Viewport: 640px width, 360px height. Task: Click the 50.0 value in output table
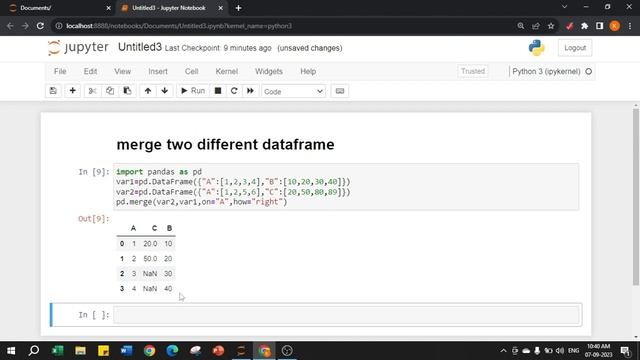click(x=150, y=259)
